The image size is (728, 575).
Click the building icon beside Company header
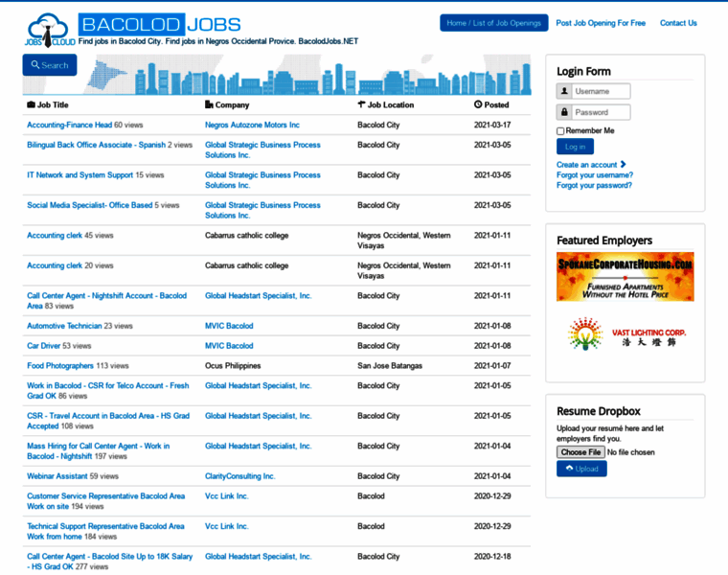point(209,105)
